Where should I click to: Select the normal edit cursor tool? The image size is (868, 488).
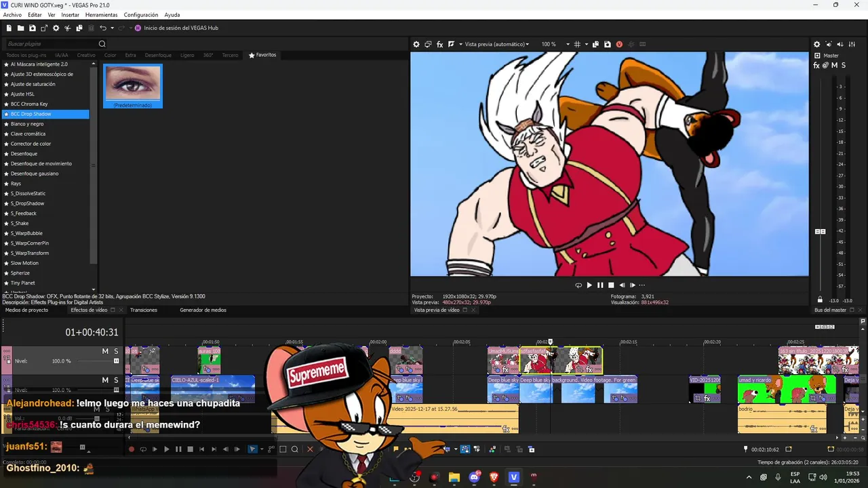tap(252, 449)
